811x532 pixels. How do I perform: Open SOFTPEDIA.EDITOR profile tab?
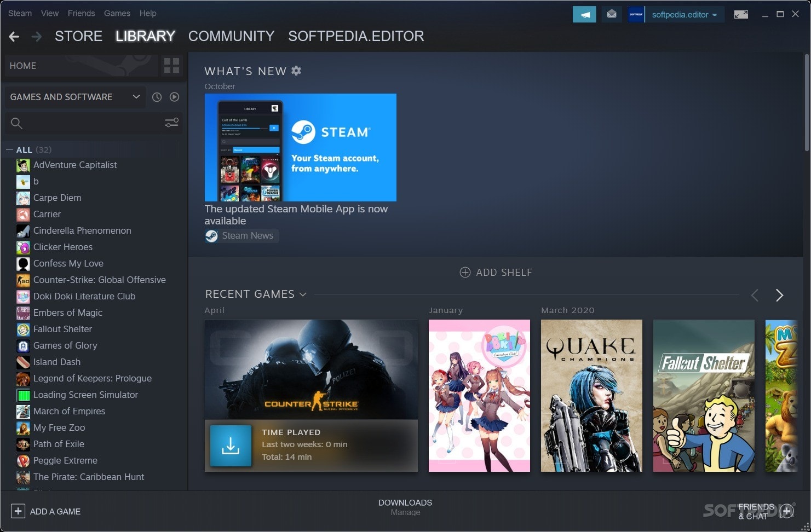[x=356, y=36]
